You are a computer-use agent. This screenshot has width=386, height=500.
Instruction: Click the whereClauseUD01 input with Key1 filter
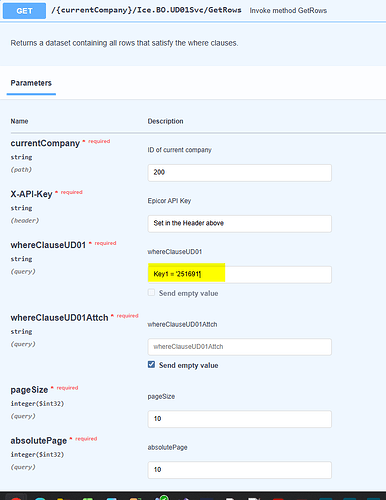[x=240, y=274]
